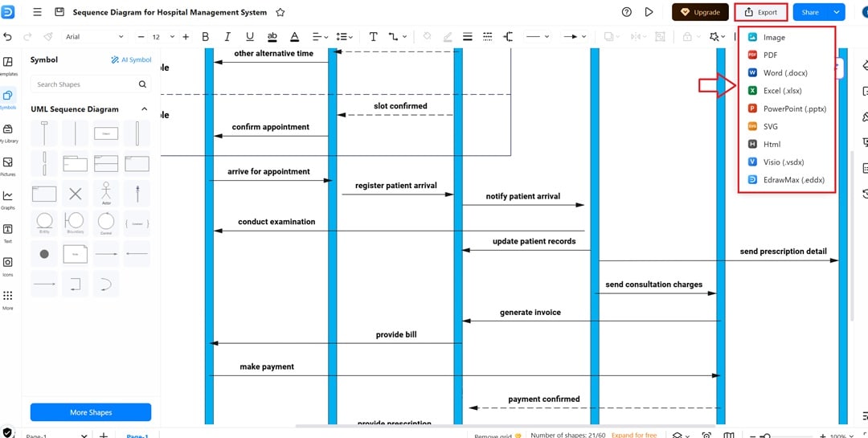Open the hamburger main menu
The width and height of the screenshot is (868, 438).
(x=37, y=12)
